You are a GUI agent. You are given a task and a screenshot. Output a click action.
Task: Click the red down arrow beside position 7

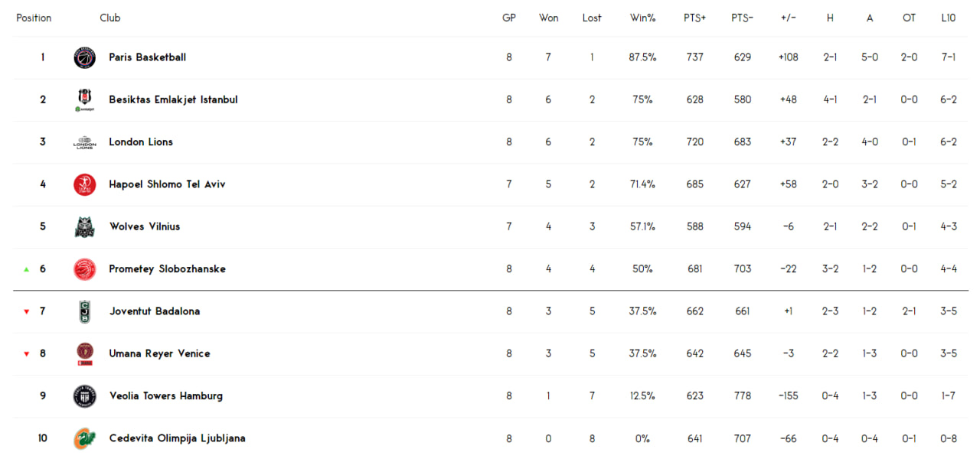coord(27,311)
